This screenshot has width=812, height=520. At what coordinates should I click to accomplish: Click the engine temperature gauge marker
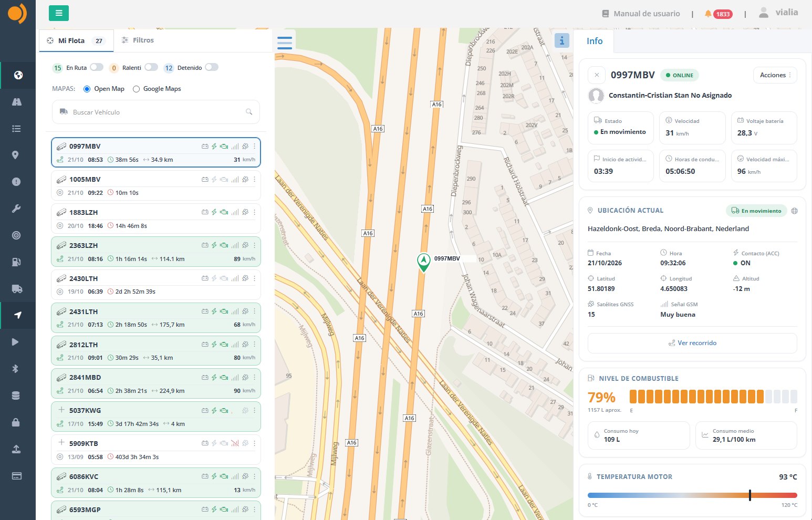(x=750, y=495)
